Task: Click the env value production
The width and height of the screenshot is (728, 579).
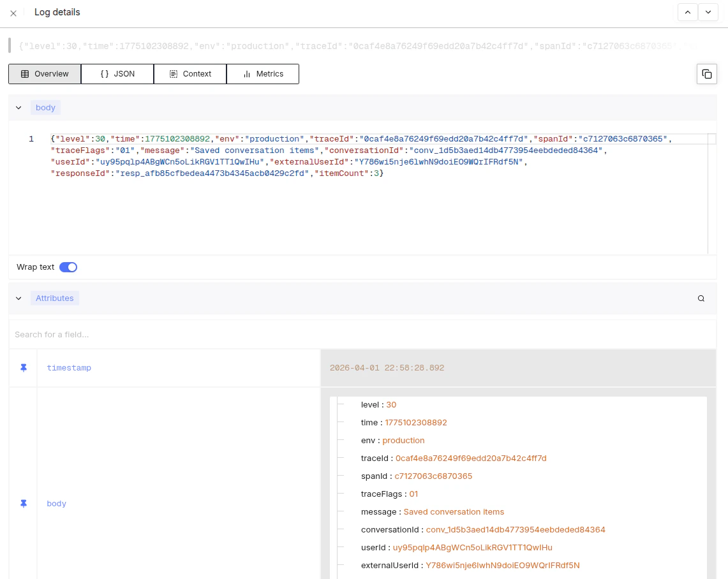Action: pos(403,440)
